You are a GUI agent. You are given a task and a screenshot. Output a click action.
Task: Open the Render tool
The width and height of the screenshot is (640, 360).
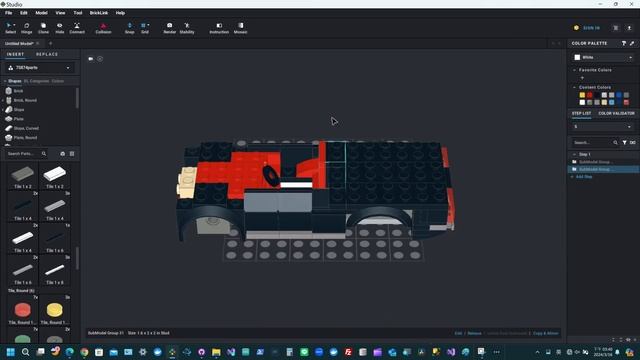point(169,28)
